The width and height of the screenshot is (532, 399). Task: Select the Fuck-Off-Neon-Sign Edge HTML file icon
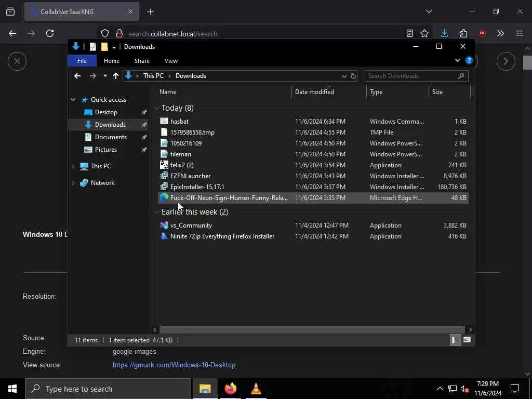164,197
